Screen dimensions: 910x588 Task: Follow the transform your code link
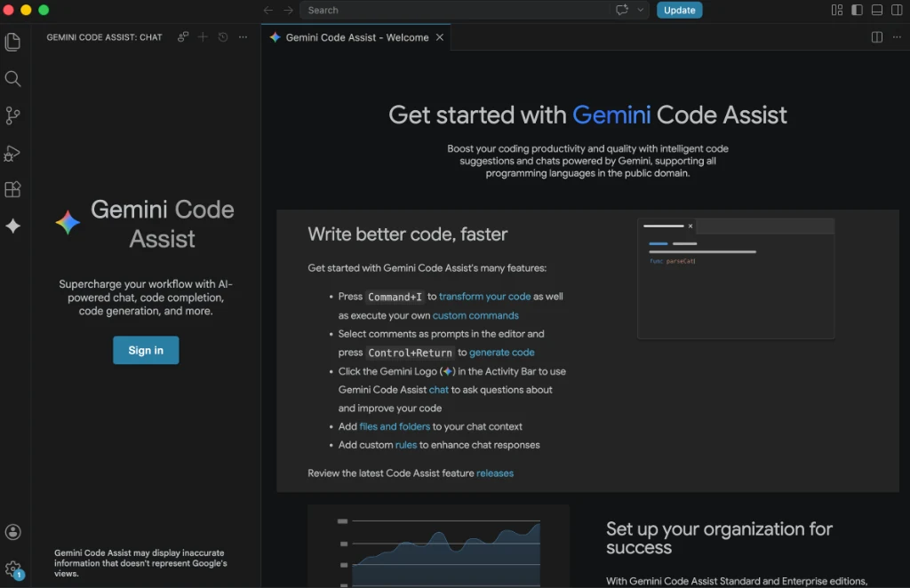coord(484,297)
